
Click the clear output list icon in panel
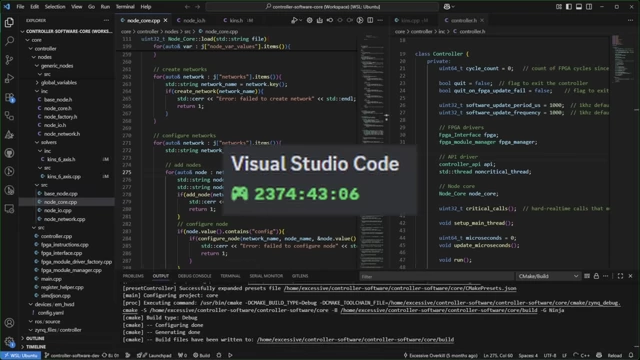[587, 276]
